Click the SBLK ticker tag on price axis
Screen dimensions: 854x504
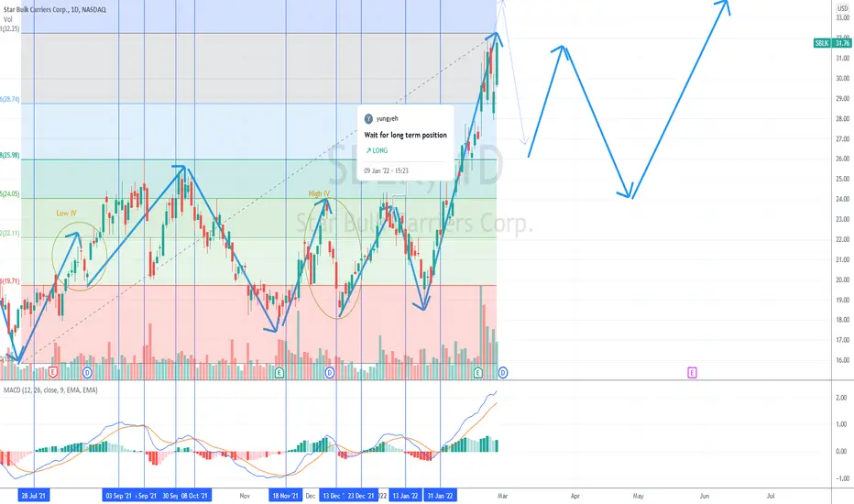(821, 43)
